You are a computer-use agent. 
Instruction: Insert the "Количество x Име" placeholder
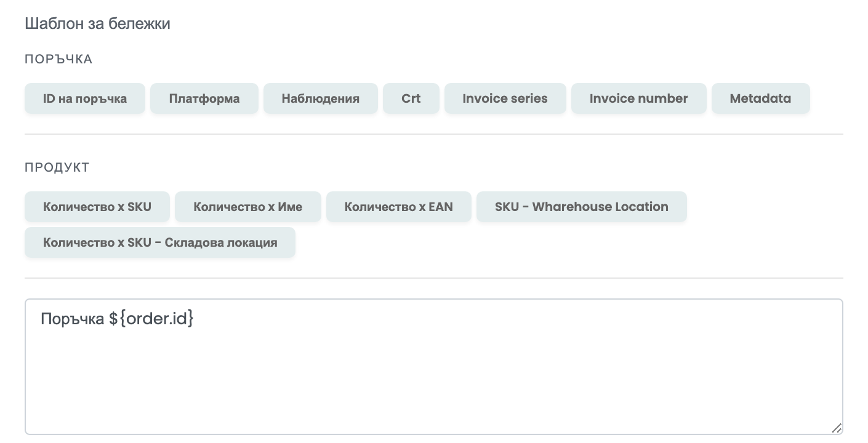click(x=248, y=207)
